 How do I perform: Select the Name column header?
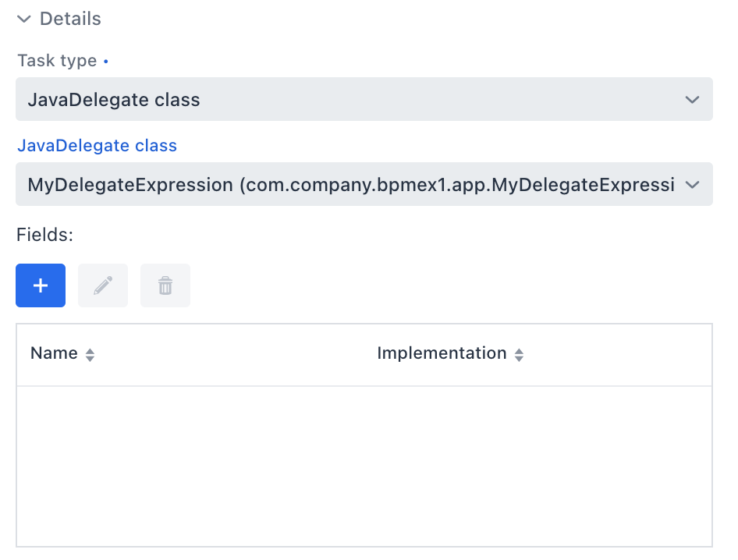[54, 353]
